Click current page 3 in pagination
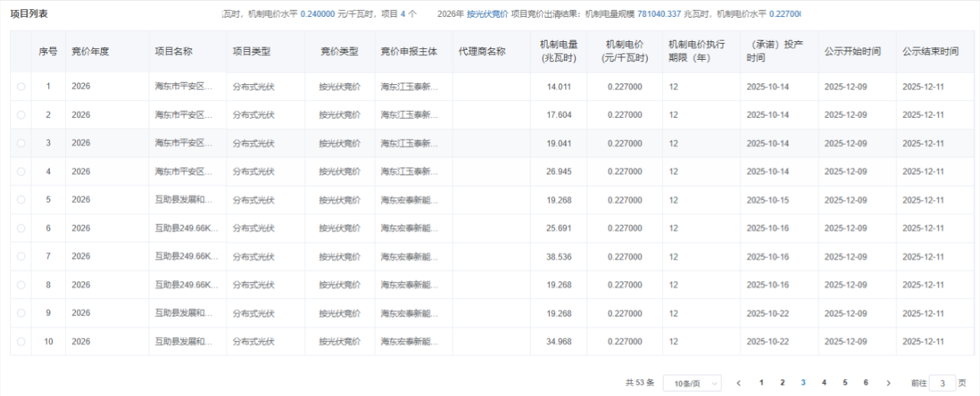Image resolution: width=980 pixels, height=396 pixels. [803, 382]
